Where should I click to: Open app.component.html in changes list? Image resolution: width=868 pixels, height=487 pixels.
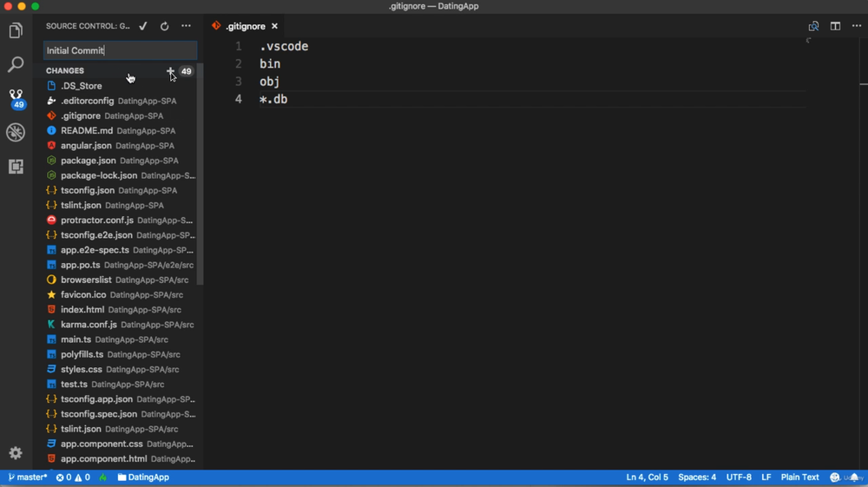pos(120,458)
